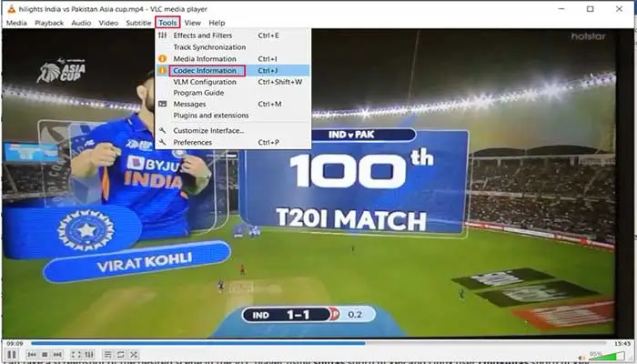
Task: Open the playlist view
Action: point(106,354)
